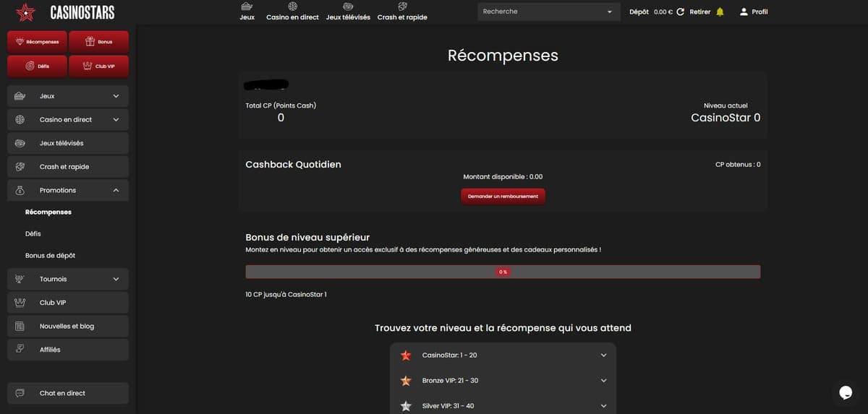Click the sidebar Jeux télévisés icon
The image size is (868, 414).
[x=20, y=143]
